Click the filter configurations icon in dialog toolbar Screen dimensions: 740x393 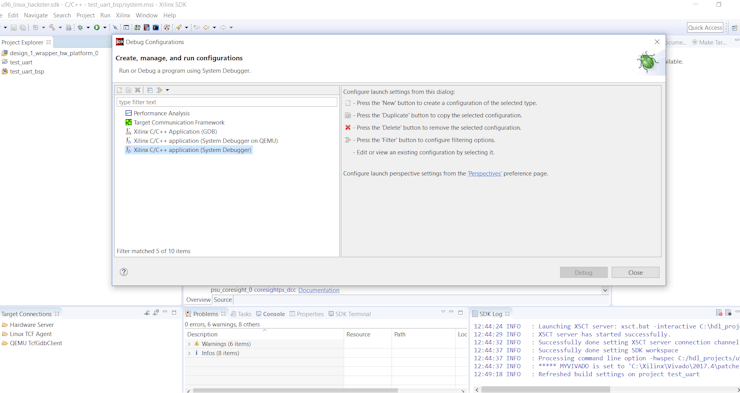pyautogui.click(x=160, y=90)
